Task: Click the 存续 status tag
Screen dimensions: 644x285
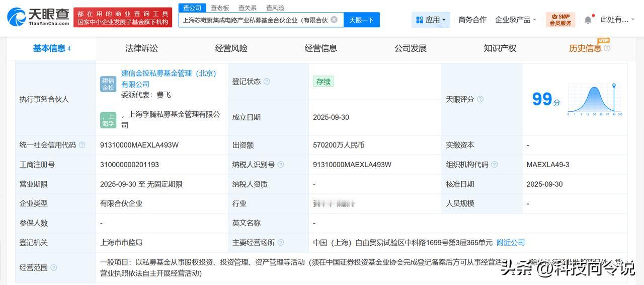Action: pyautogui.click(x=323, y=82)
